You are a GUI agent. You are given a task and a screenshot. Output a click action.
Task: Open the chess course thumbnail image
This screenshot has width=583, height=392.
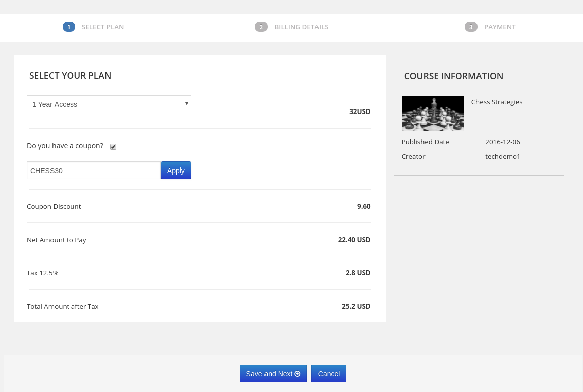tap(433, 113)
